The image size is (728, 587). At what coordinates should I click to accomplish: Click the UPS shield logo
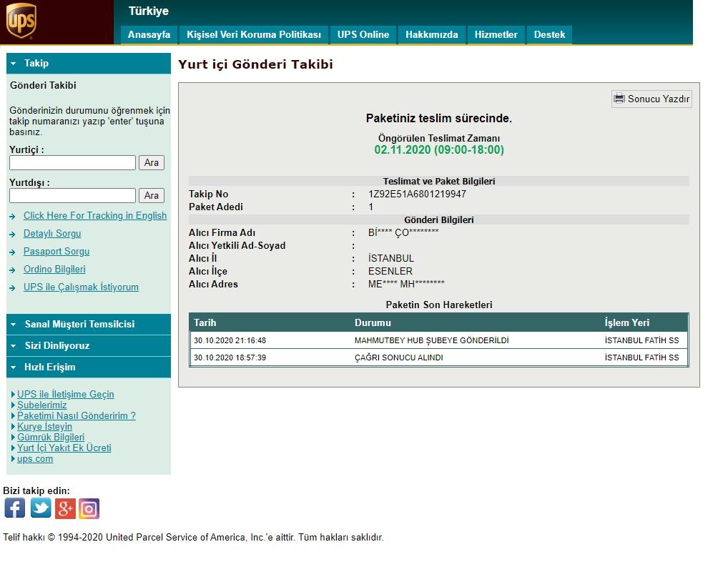pos(21,21)
